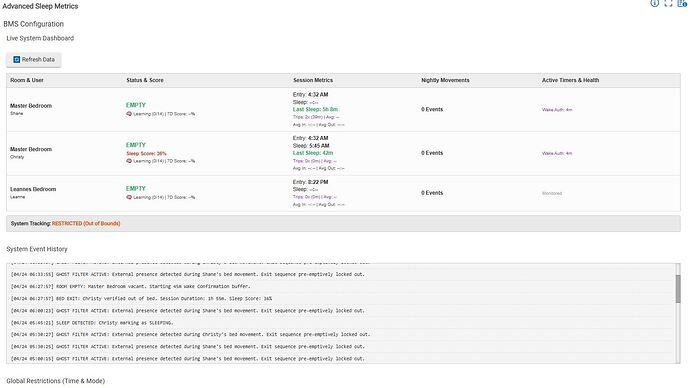Click the 05:30:25 GHOST FILTER log entry

tap(187, 347)
